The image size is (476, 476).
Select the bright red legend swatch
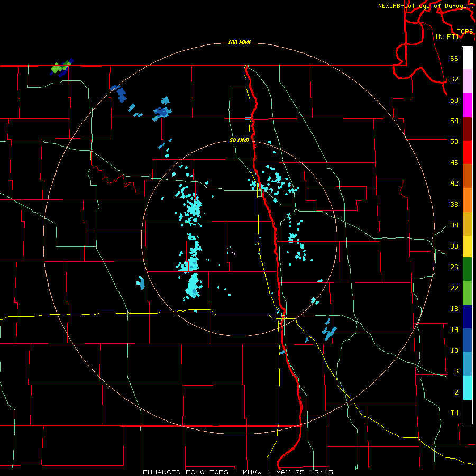[x=467, y=152]
